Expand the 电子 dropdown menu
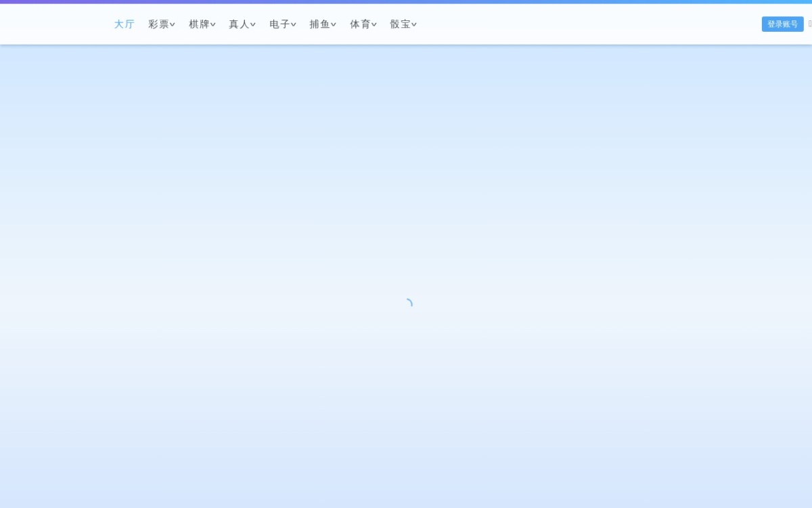This screenshot has height=508, width=812. coord(283,24)
